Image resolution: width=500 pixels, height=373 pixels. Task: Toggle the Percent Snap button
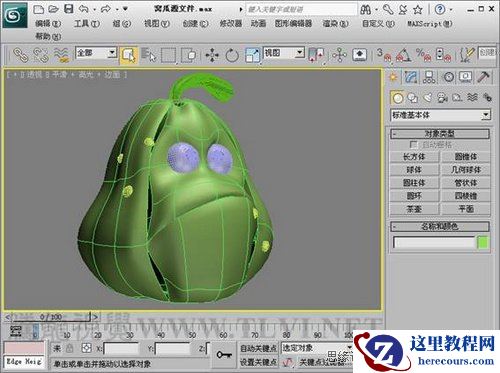pos(423,55)
